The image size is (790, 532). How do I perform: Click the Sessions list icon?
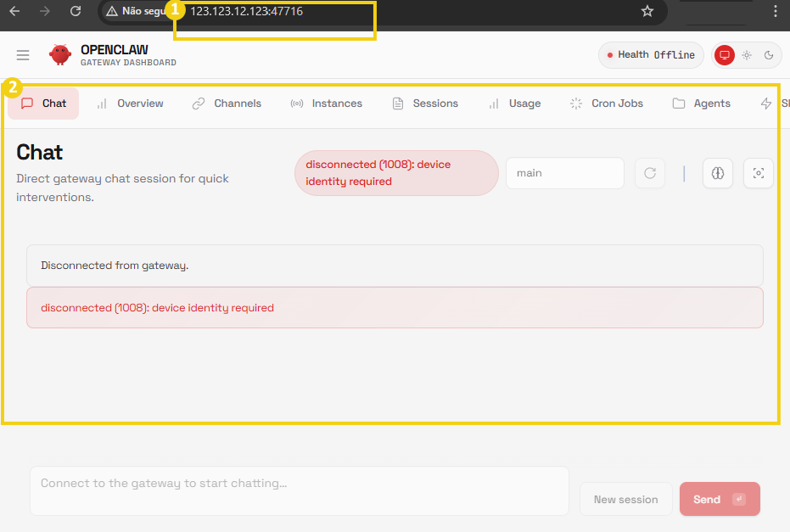(396, 103)
